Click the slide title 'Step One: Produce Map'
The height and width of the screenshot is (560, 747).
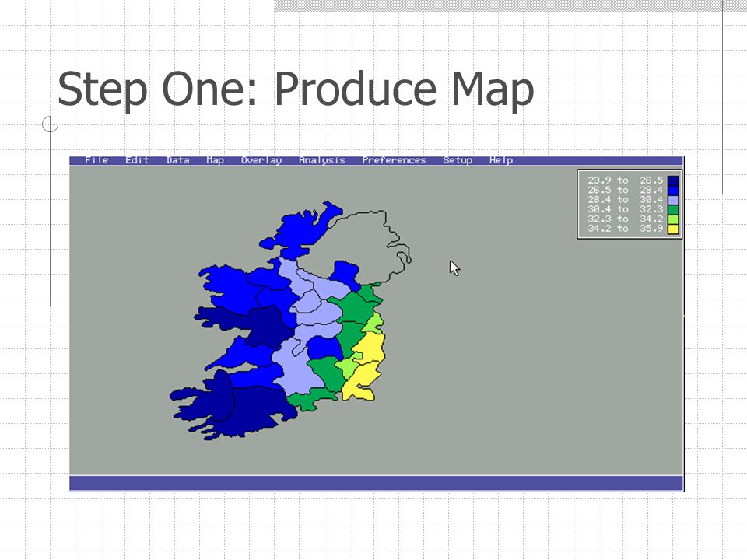coord(296,89)
